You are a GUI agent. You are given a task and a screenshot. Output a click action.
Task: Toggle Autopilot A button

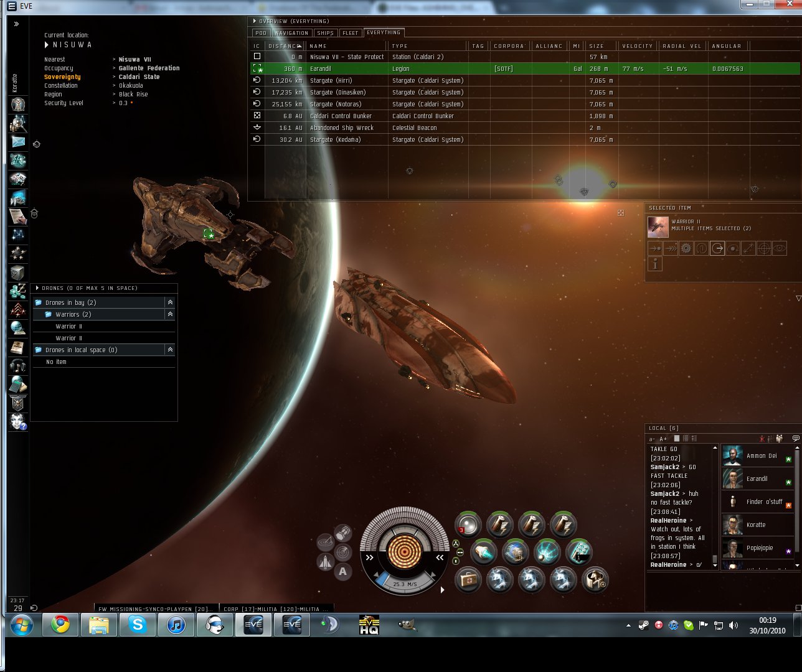343,571
